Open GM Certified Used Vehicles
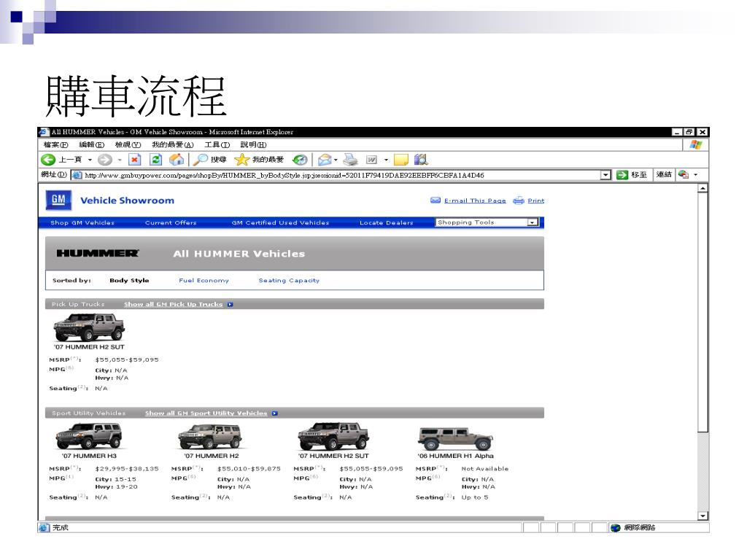The image size is (747, 560). (x=280, y=222)
